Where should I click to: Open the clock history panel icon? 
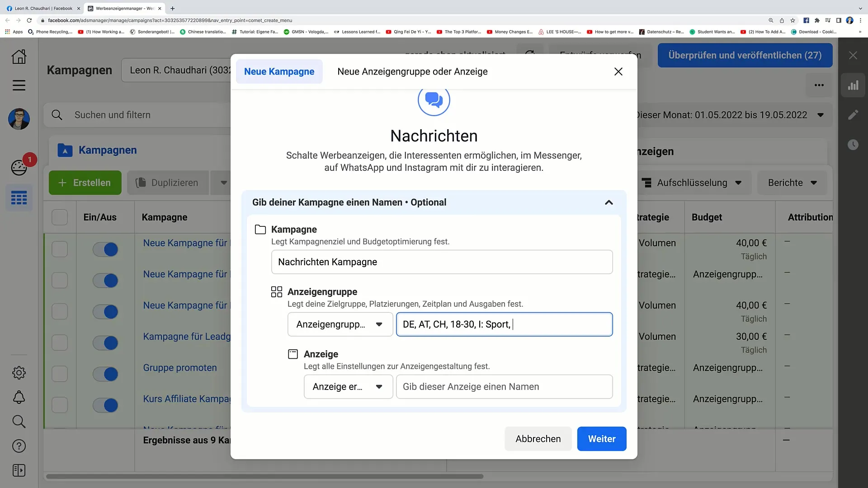(853, 145)
